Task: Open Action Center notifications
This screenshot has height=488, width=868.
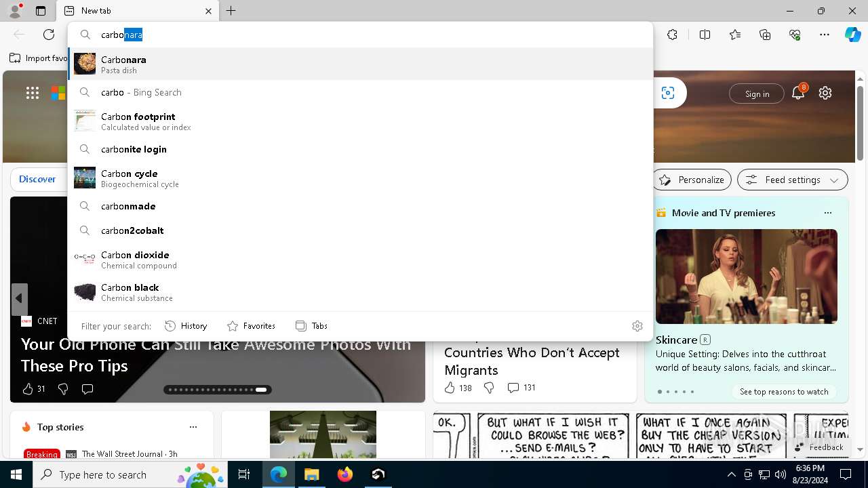Action: click(846, 474)
